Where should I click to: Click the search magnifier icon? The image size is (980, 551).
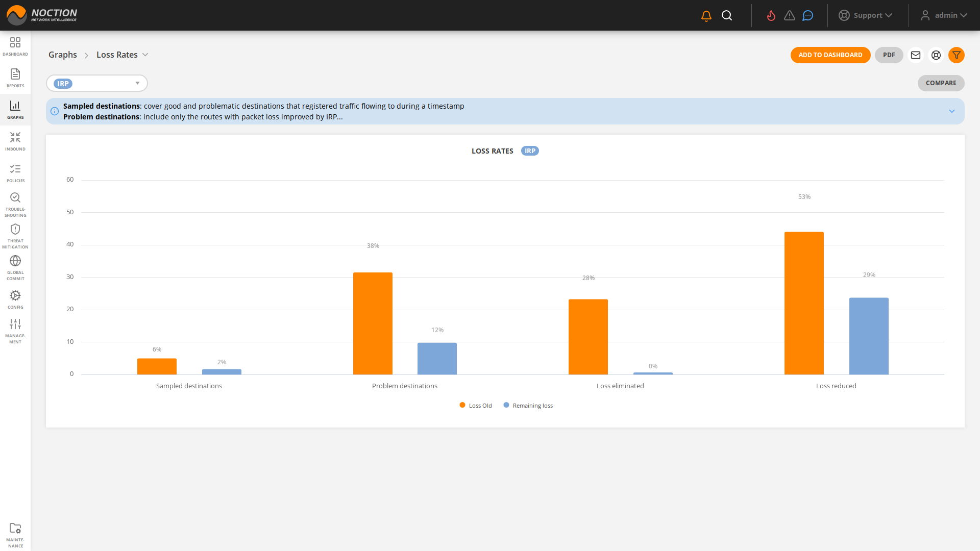click(x=727, y=16)
